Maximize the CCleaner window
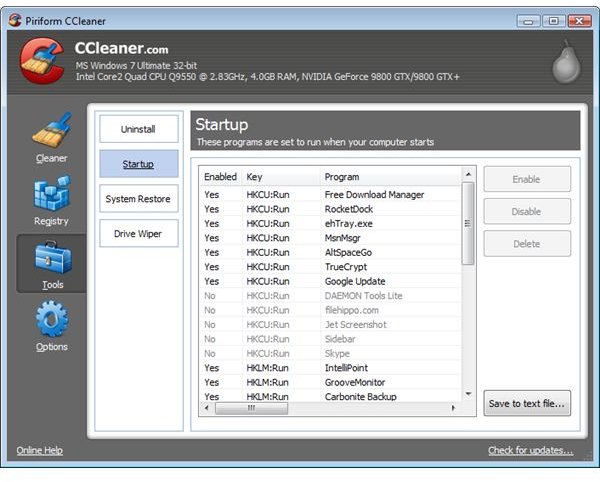Viewport: 600px width, 482px height. point(554,21)
